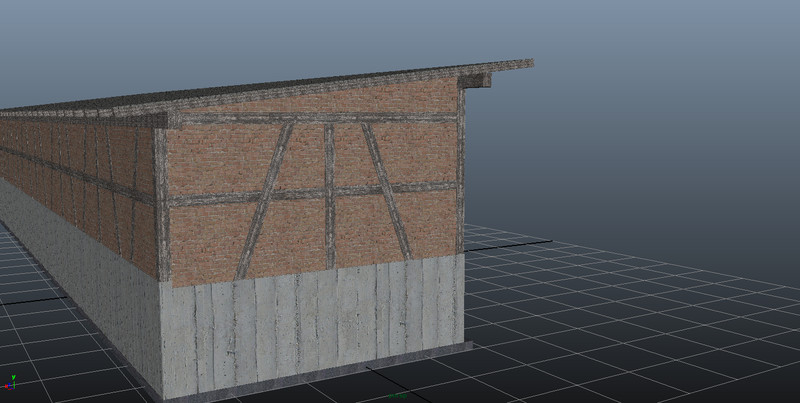The height and width of the screenshot is (403, 800).
Task: Click the XYZ axis indicator gizmo
Action: [x=11, y=384]
